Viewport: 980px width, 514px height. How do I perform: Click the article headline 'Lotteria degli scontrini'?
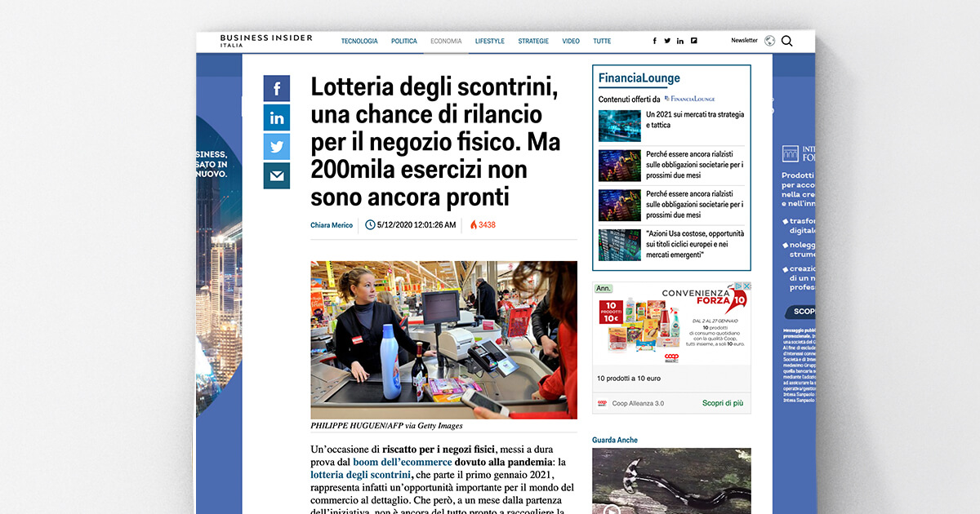tap(434, 142)
